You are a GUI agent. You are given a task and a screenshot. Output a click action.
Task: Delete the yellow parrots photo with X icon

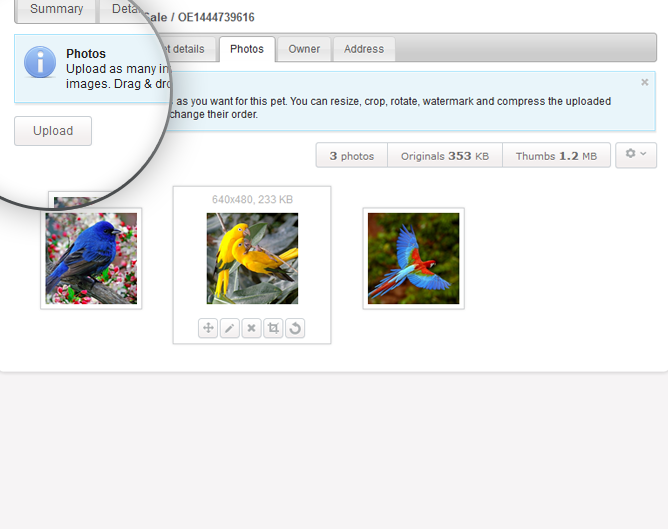[251, 328]
